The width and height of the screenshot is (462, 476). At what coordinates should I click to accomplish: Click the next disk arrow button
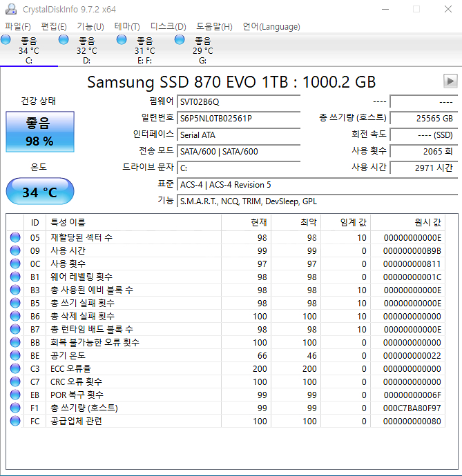click(x=450, y=81)
